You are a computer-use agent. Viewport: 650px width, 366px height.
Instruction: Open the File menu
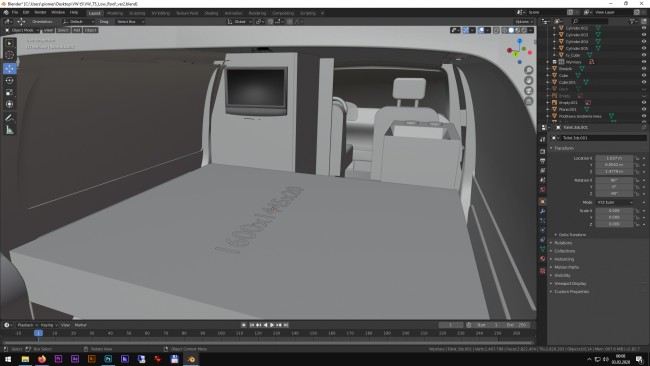(15, 12)
